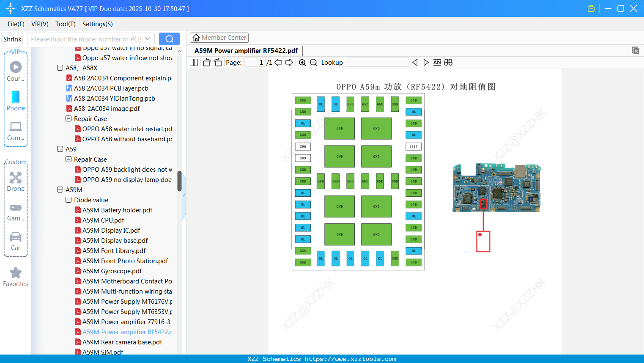This screenshot has height=363, width=644.
Task: Click the Lookup text field
Action: (377, 63)
